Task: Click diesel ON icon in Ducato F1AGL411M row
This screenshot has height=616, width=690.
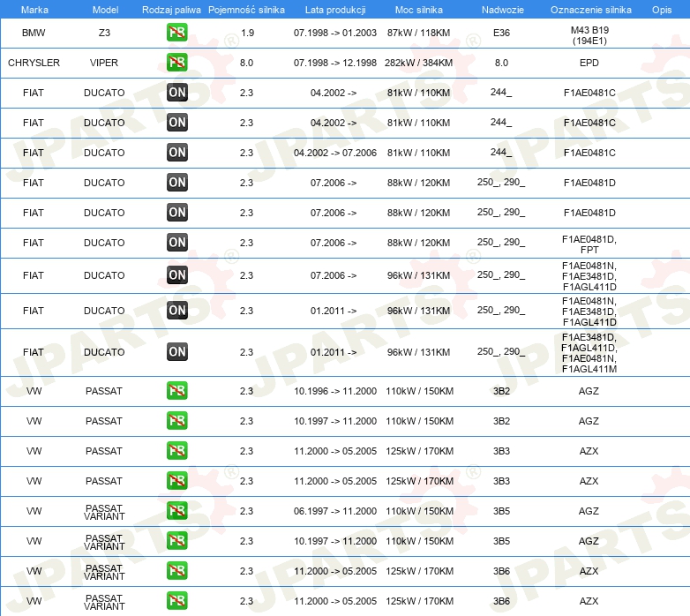Action: click(x=176, y=351)
